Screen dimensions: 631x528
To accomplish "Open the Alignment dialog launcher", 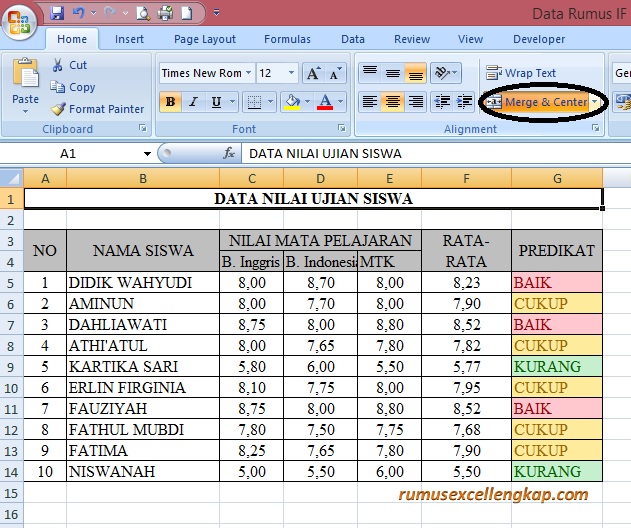I will tap(595, 128).
